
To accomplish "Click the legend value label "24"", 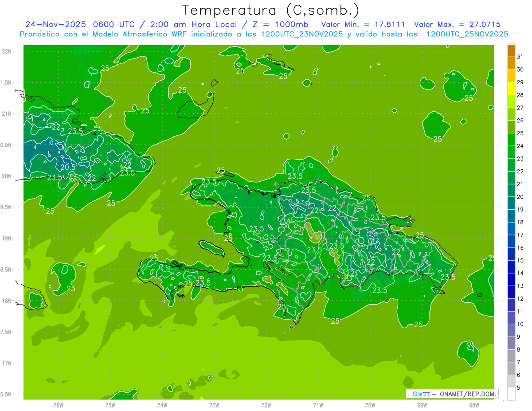I will click(520, 146).
